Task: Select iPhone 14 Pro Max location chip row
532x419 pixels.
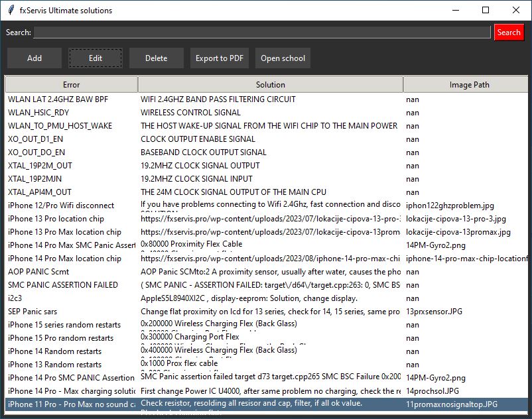Action: pos(267,259)
